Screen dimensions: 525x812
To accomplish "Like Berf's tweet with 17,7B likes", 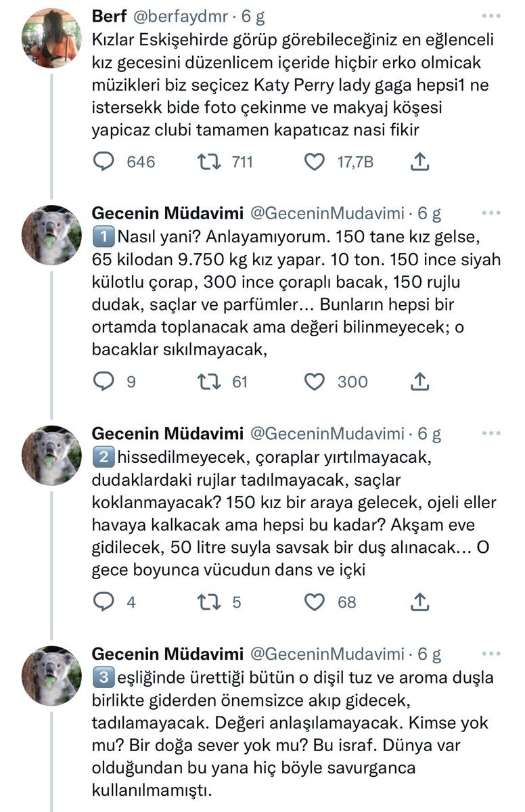I will click(x=315, y=162).
